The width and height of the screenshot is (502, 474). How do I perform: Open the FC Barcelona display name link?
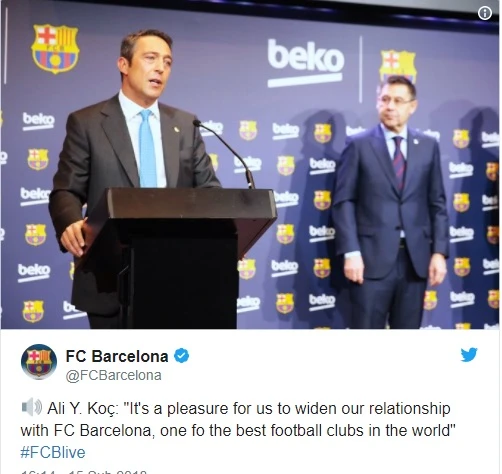click(x=117, y=356)
